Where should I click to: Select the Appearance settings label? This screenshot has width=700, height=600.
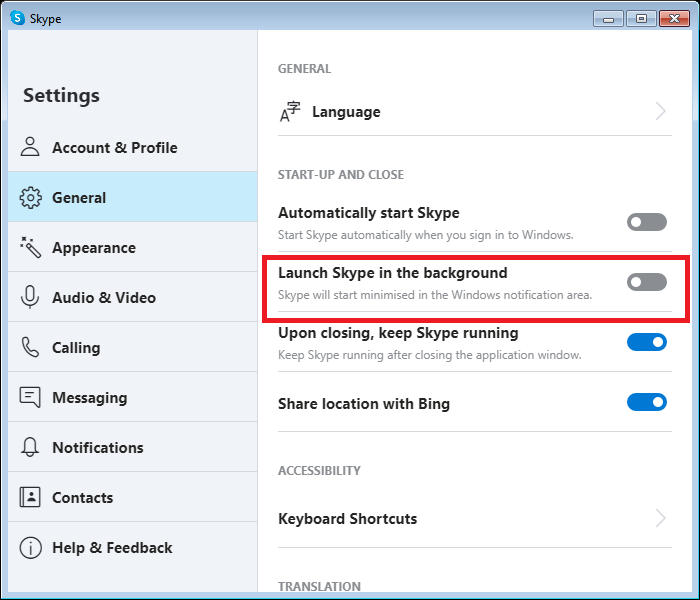[94, 247]
